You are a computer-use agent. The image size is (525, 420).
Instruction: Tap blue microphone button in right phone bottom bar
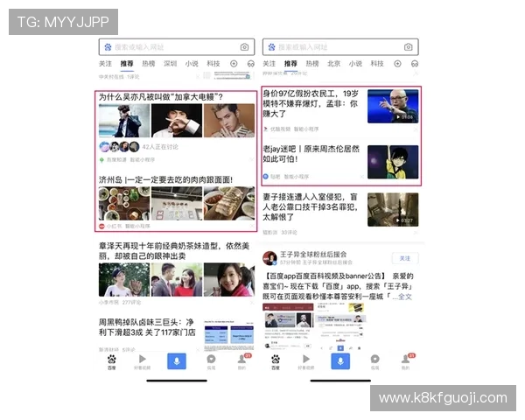coord(340,361)
